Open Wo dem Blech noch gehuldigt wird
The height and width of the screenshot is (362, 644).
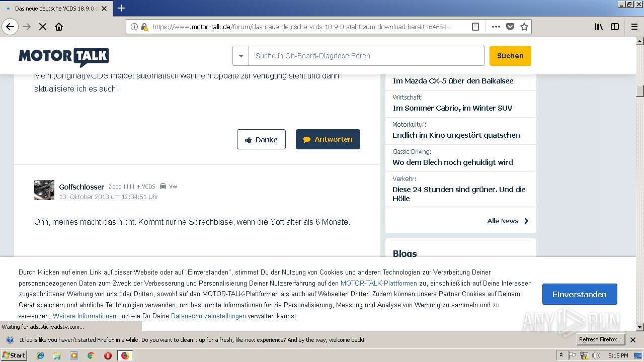click(453, 162)
